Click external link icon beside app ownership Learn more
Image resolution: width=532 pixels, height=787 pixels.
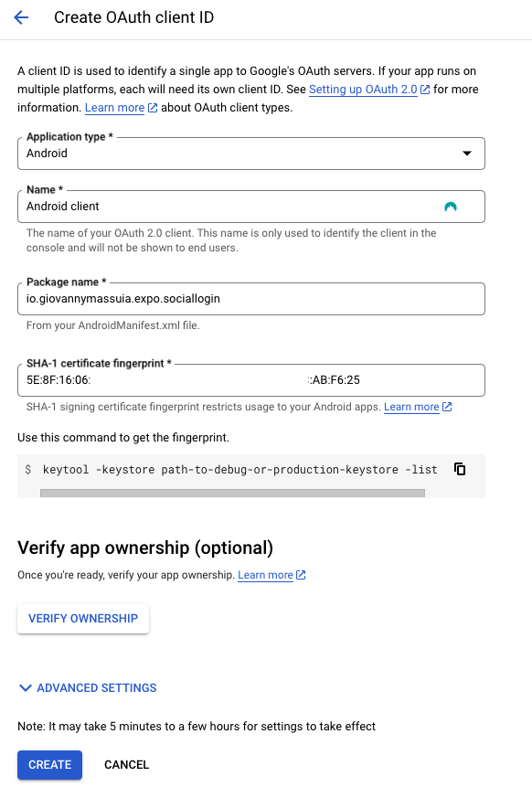(301, 575)
